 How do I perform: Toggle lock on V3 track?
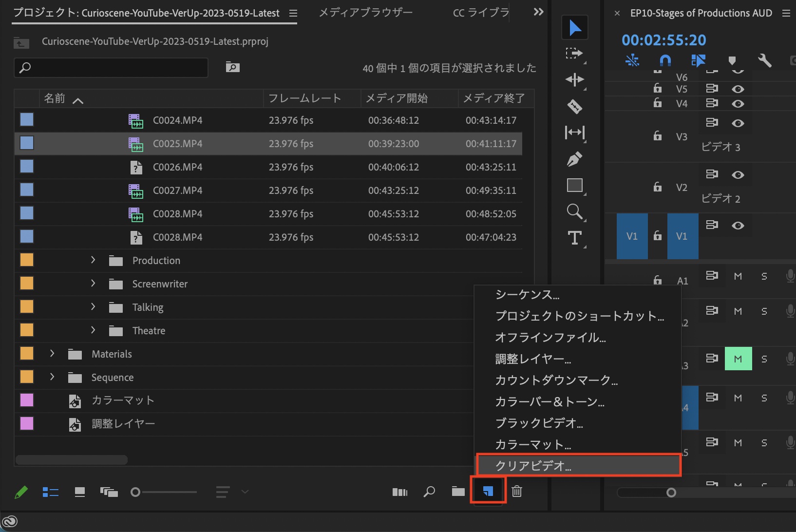pyautogui.click(x=657, y=136)
